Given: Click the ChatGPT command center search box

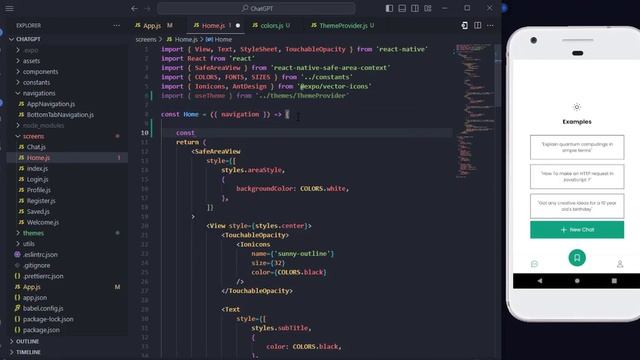Looking at the screenshot, I should click(256, 8).
